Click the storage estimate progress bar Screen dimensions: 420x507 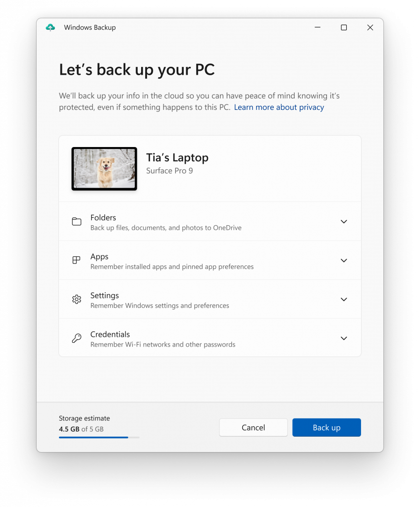click(99, 438)
